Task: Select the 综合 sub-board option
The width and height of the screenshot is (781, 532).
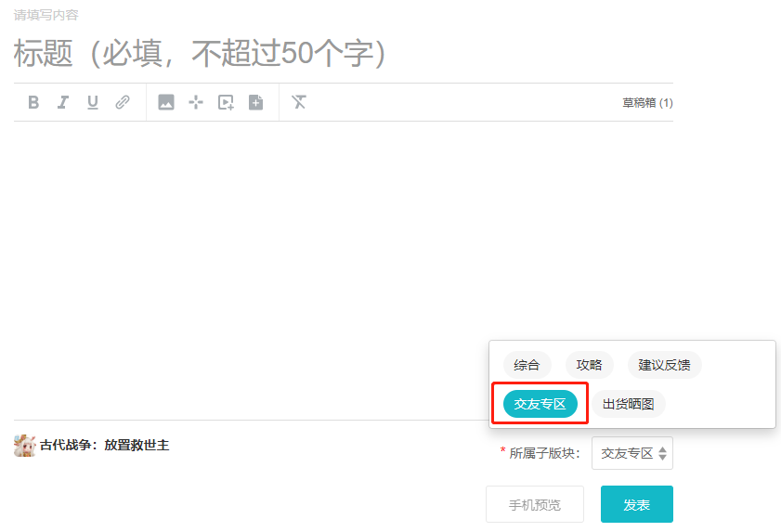Action: [527, 365]
